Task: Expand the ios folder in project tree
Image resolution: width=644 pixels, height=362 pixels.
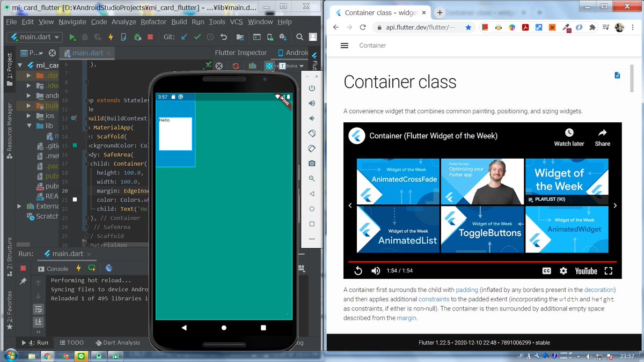Action: pos(30,115)
